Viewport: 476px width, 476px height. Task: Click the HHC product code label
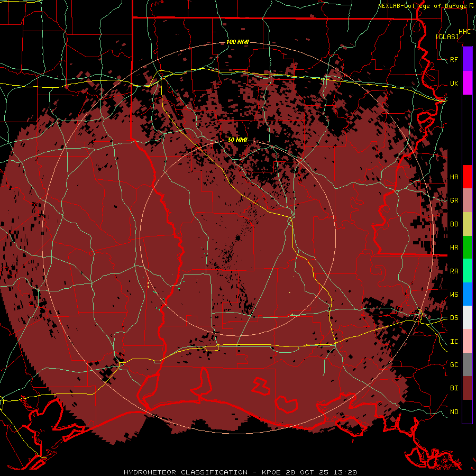tap(464, 32)
